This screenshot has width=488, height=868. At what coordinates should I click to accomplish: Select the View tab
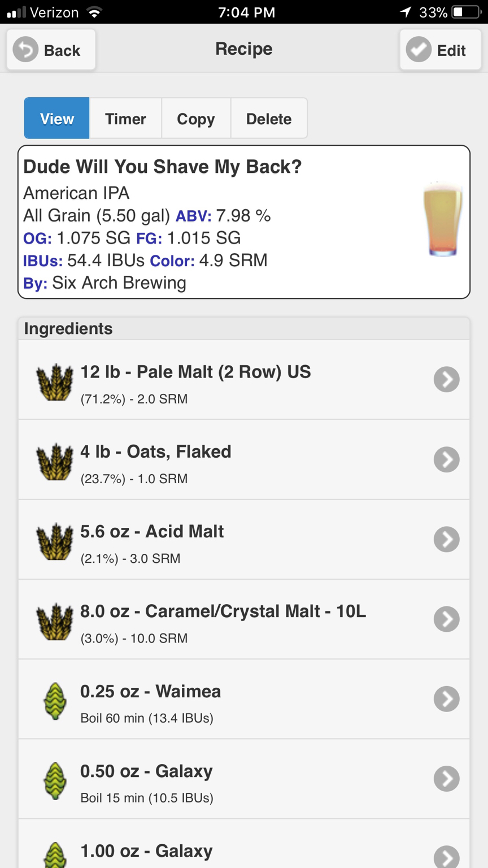56,118
